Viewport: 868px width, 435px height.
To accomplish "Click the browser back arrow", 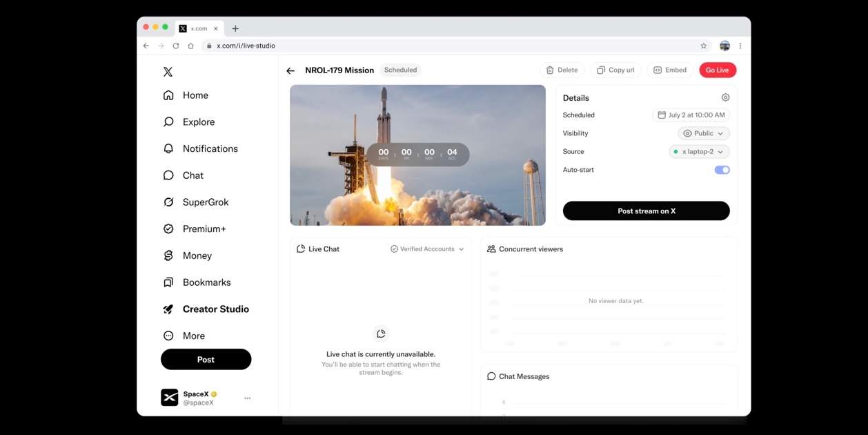I will pos(146,46).
